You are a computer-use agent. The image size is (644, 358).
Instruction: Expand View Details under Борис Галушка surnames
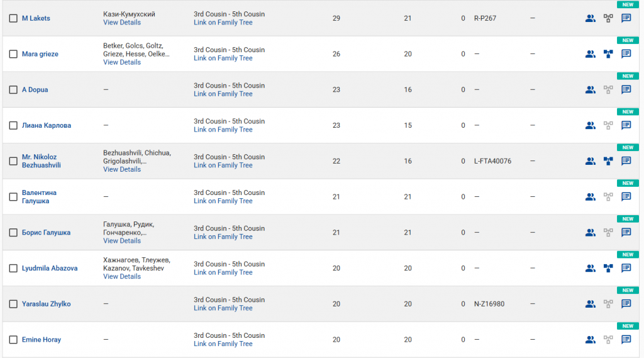click(x=122, y=241)
